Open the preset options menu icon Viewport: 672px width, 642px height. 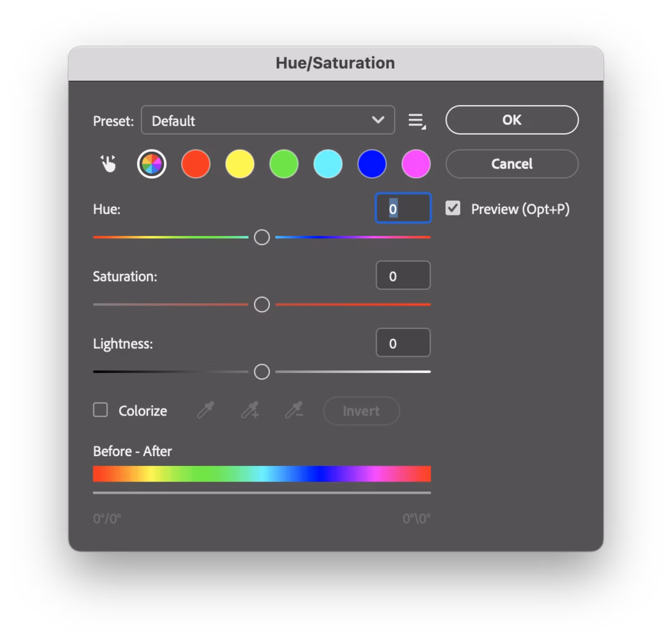coord(417,120)
